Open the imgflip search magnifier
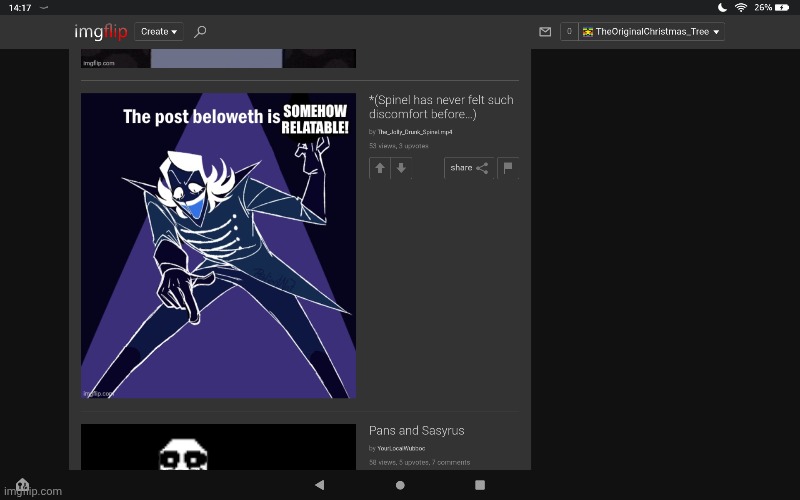Image resolution: width=800 pixels, height=500 pixels. [200, 32]
